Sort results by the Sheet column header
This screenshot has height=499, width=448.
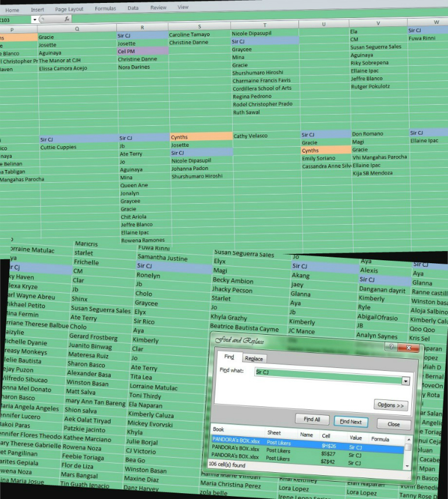pos(274,433)
